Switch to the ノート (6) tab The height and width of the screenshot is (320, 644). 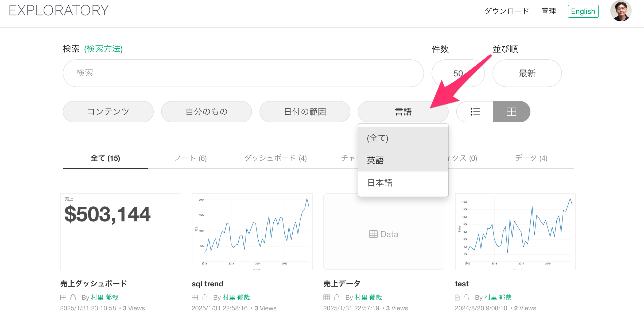(x=191, y=158)
